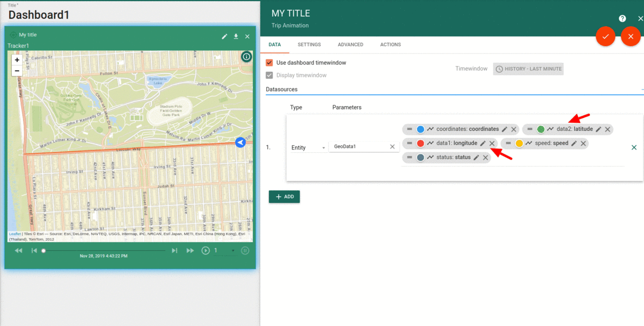644x326 pixels.
Task: Clear the GeoData1 entity field
Action: pos(392,146)
